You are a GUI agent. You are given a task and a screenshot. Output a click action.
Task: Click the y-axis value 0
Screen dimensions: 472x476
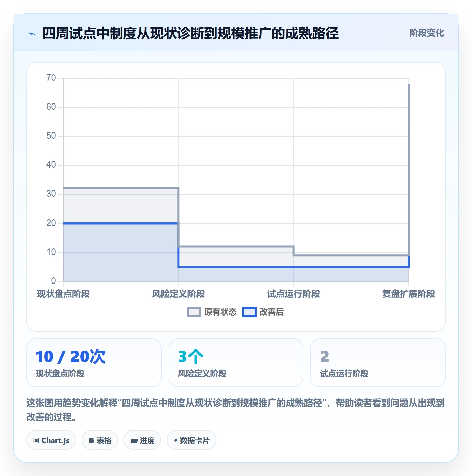(53, 281)
